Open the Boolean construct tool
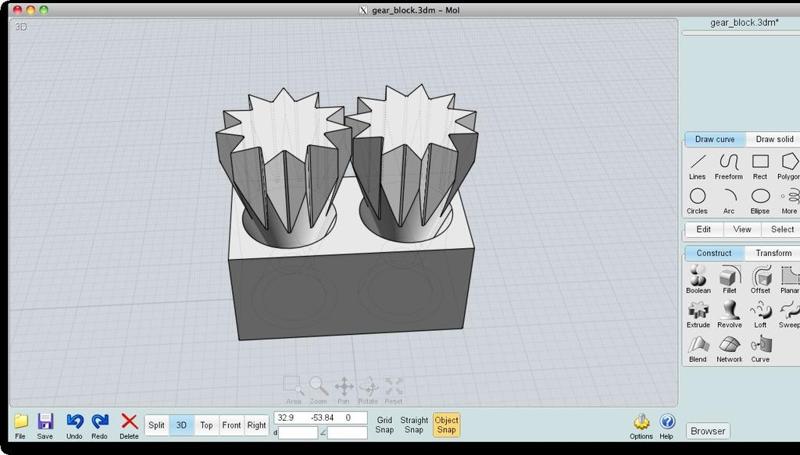This screenshot has width=800, height=455. [x=698, y=280]
